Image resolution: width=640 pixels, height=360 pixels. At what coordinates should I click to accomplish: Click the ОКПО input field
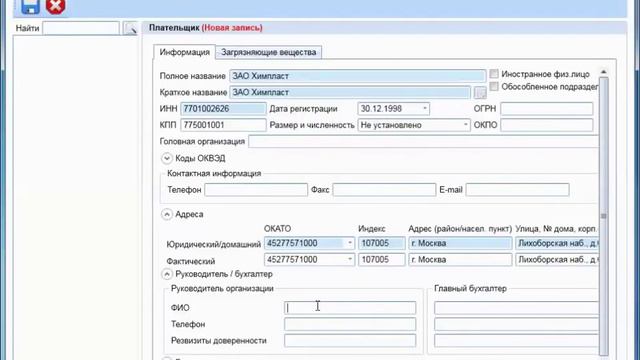(x=547, y=125)
